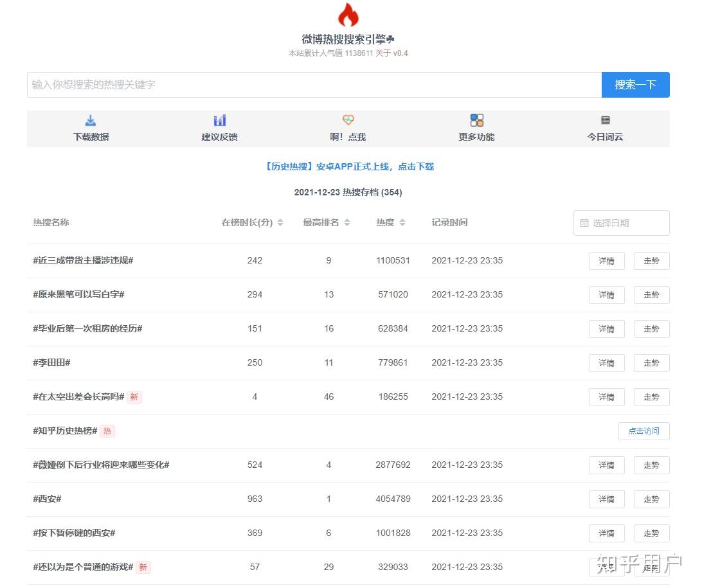The width and height of the screenshot is (702, 588).
Task: Open the 选择日期 date picker
Action: coord(622,223)
